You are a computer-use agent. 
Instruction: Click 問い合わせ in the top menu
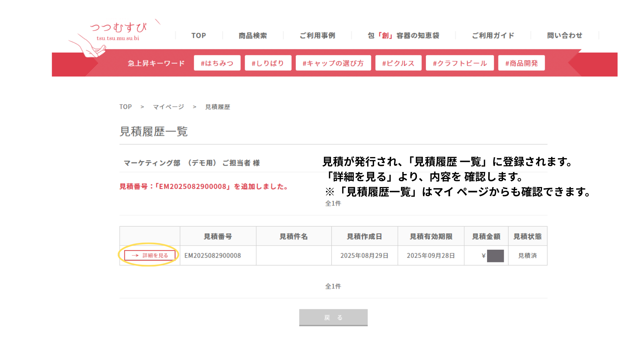tap(565, 36)
